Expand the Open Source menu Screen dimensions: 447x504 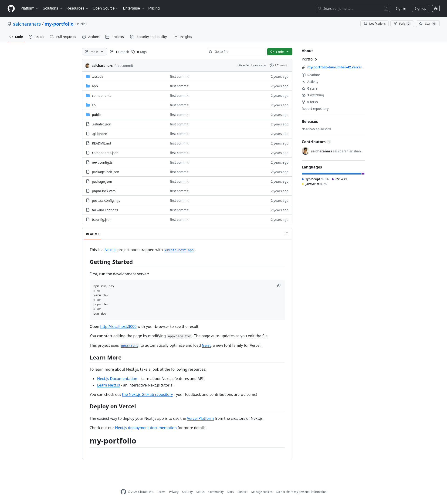106,8
